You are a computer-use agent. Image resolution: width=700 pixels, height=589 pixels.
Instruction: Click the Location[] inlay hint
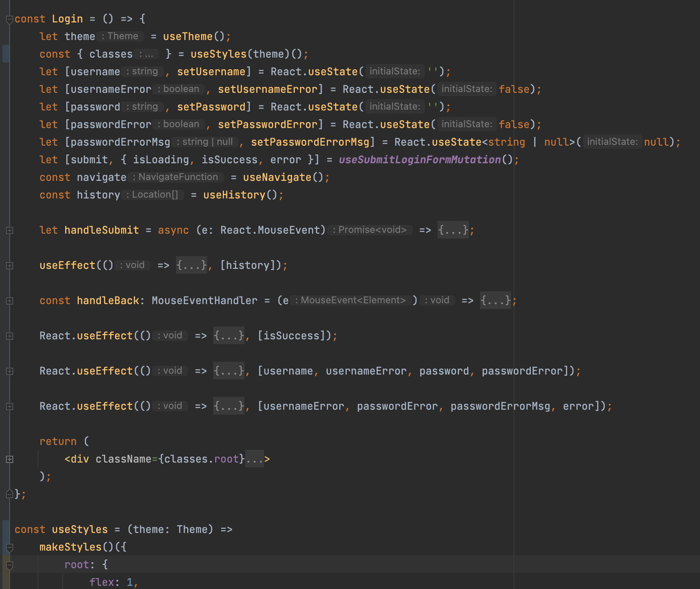(152, 194)
